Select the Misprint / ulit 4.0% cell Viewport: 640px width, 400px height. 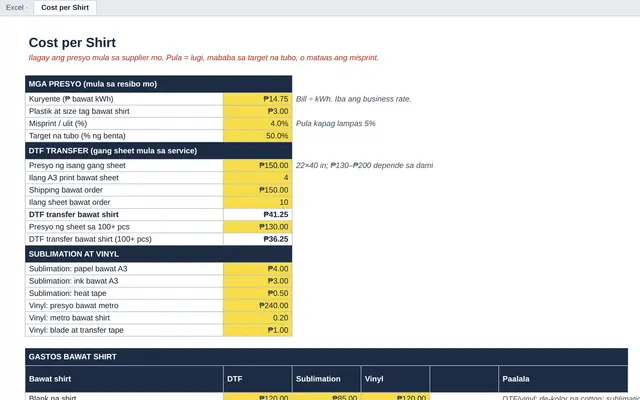(258, 123)
